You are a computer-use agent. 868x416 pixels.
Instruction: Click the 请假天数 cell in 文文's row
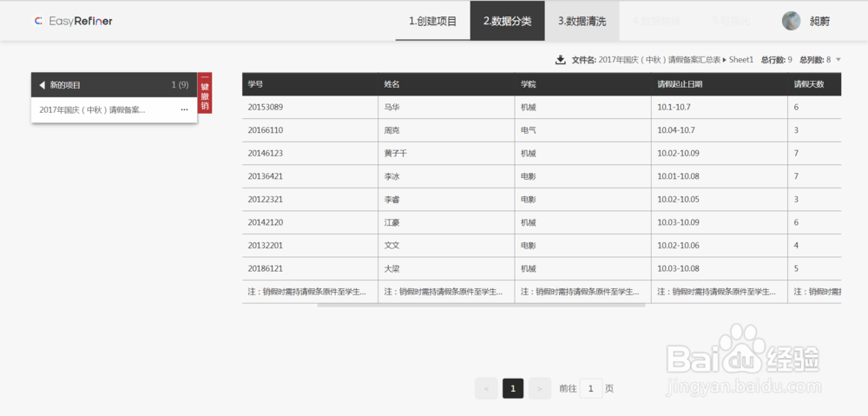(x=814, y=246)
